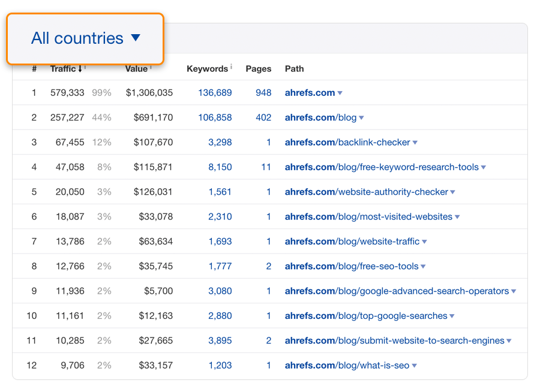Open the 3,895 keywords link
The width and height of the screenshot is (540, 392).
tap(220, 340)
